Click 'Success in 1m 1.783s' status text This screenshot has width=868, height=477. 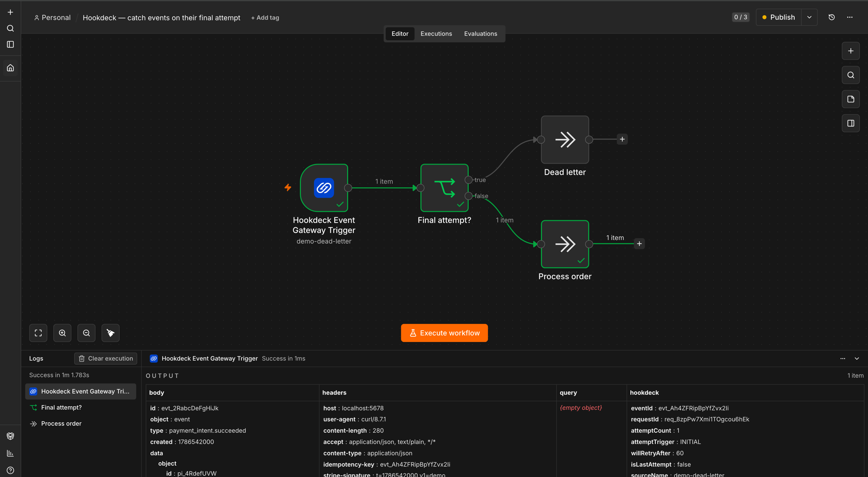pyautogui.click(x=59, y=375)
